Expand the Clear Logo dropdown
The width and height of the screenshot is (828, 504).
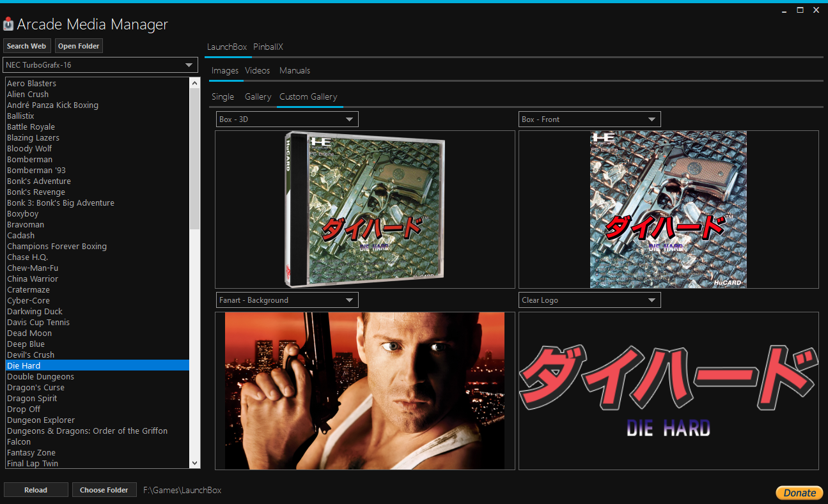[x=590, y=300]
